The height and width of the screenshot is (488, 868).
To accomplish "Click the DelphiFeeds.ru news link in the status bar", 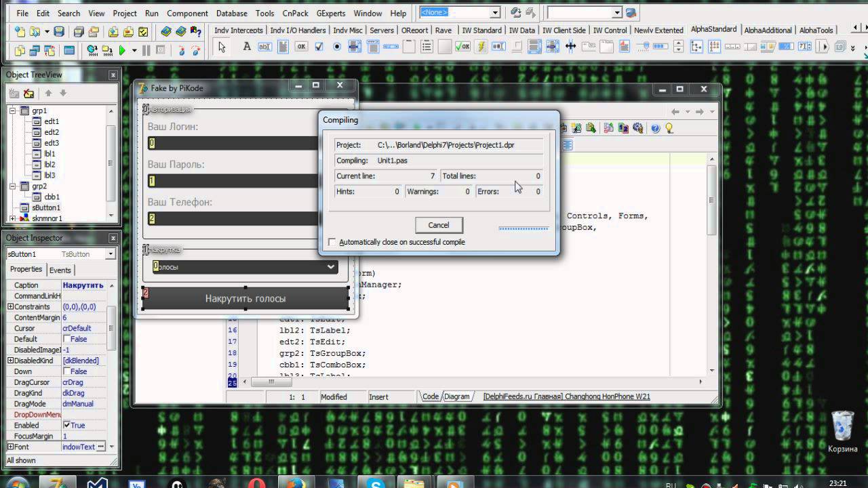I will click(566, 396).
